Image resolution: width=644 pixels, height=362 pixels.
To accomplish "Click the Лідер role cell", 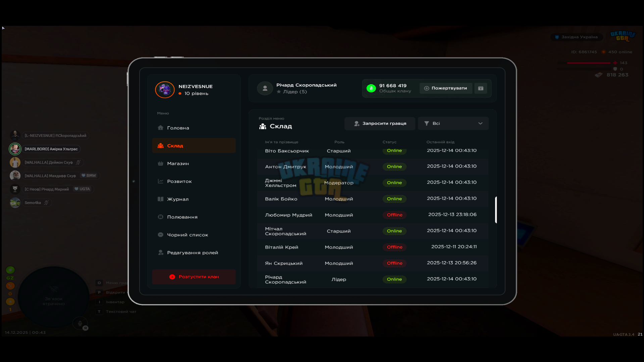I will coord(339,279).
